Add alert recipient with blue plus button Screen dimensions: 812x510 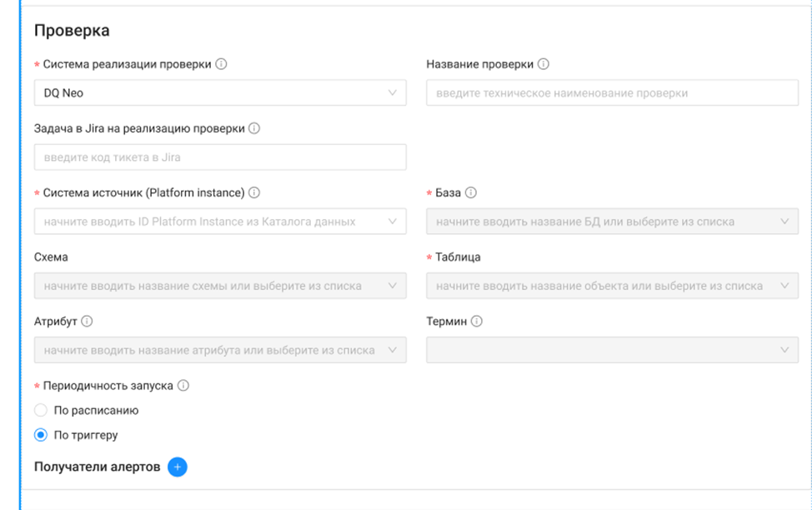(177, 467)
